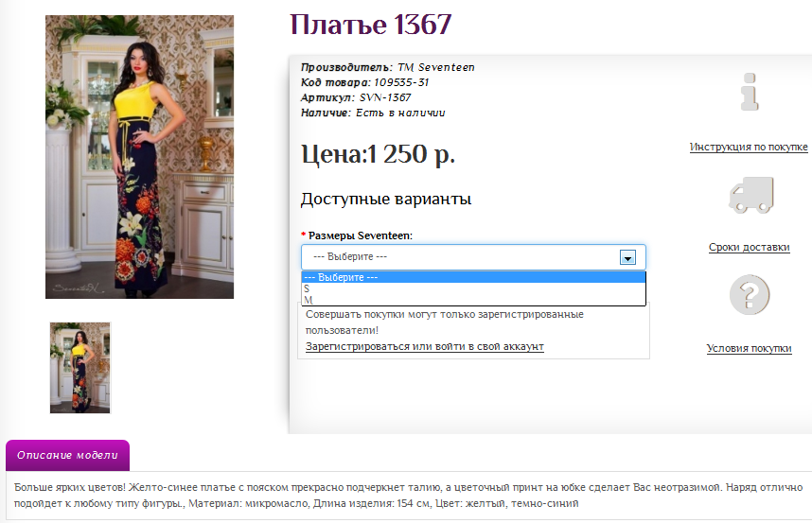Click manufacturer name TM Seventeen
Viewport: 812px width, 523px height.
tap(436, 67)
